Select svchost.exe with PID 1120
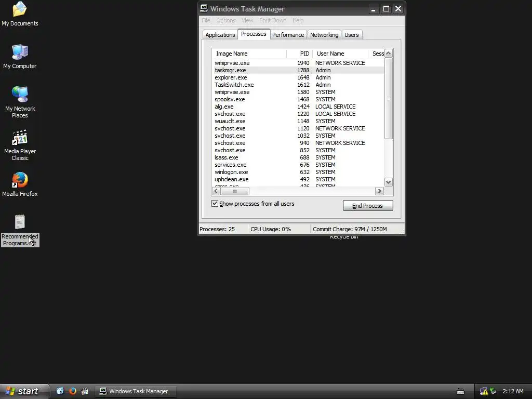The width and height of the screenshot is (532, 399). 298,128
